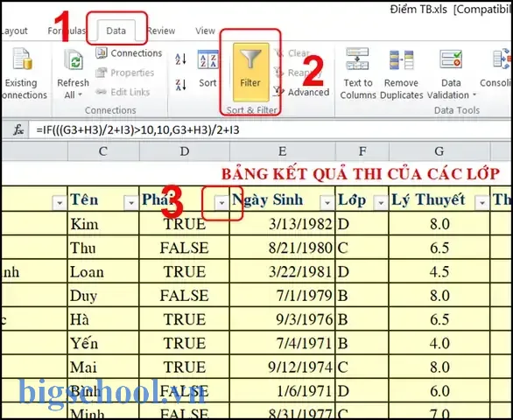Viewport: 513px width, 420px height.
Task: Click the Consolidate icon
Action: coord(502,59)
